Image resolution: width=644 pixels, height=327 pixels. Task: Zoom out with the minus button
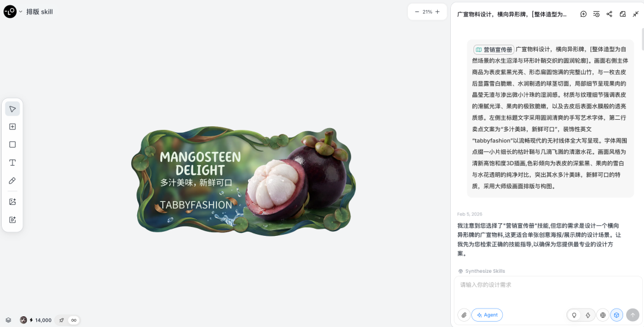tap(417, 12)
